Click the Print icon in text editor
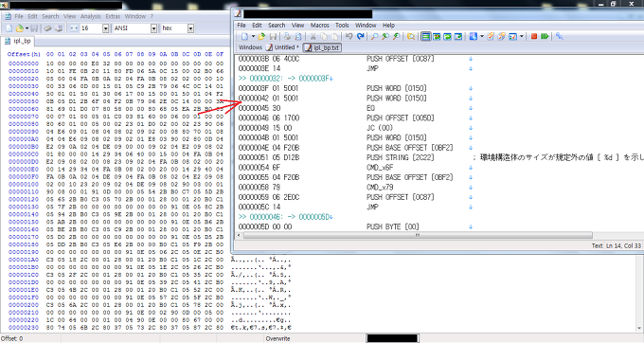 click(287, 37)
